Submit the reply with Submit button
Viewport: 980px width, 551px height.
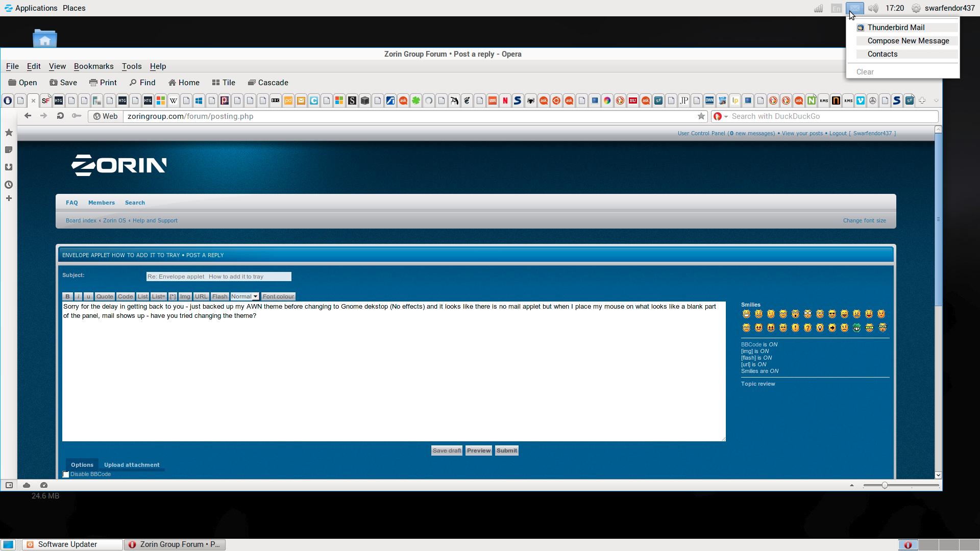point(507,450)
